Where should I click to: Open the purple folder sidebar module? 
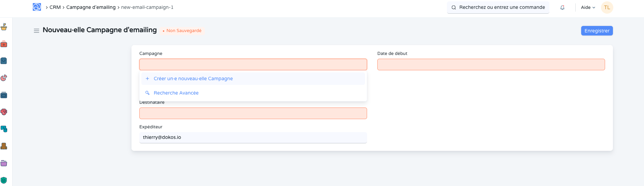click(4, 163)
